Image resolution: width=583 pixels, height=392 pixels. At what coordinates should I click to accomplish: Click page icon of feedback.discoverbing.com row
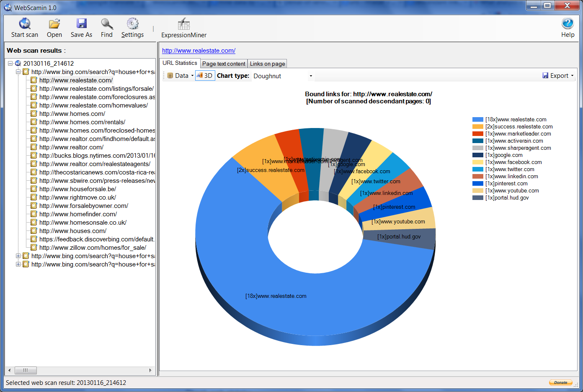tap(34, 239)
